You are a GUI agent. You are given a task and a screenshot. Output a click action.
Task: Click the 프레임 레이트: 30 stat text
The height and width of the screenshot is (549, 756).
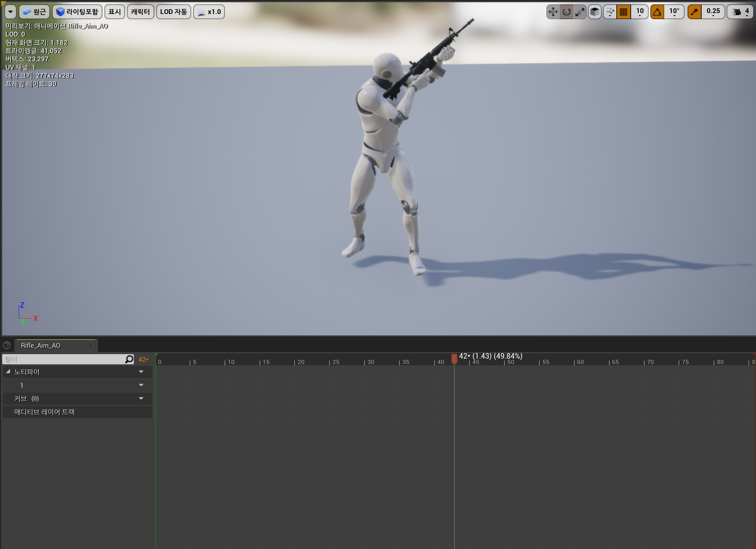pyautogui.click(x=31, y=84)
